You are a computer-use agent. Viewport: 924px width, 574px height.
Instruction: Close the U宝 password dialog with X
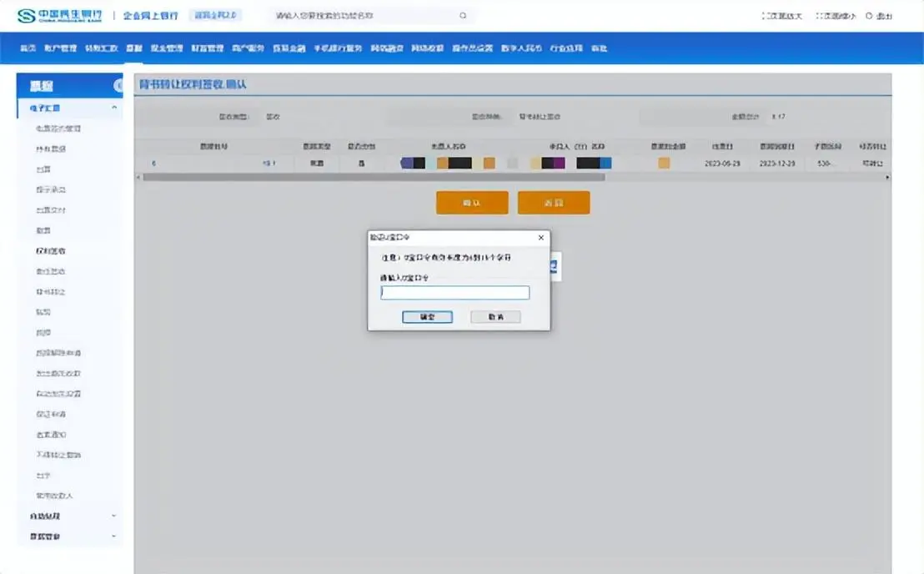540,238
